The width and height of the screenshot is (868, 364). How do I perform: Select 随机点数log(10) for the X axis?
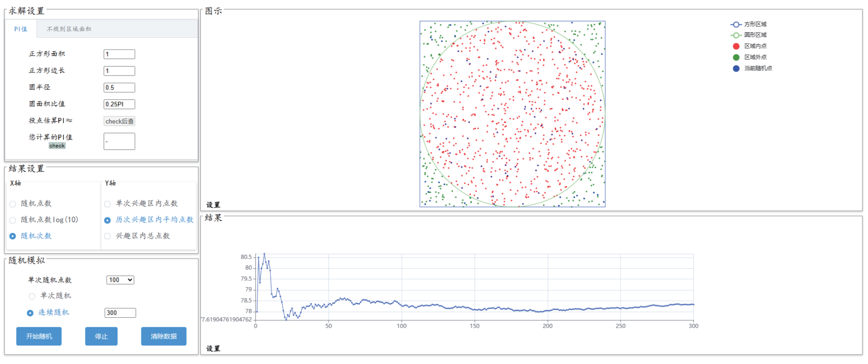pos(13,220)
